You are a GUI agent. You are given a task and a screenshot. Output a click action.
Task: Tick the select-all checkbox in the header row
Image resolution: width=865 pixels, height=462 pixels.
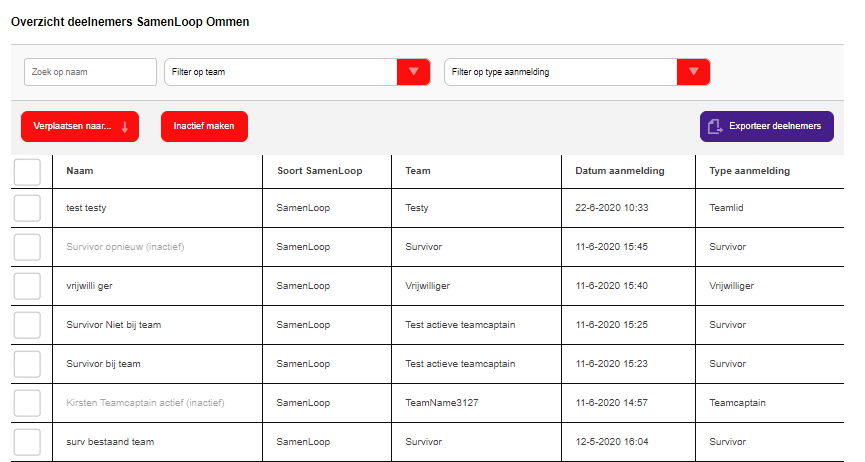point(27,172)
